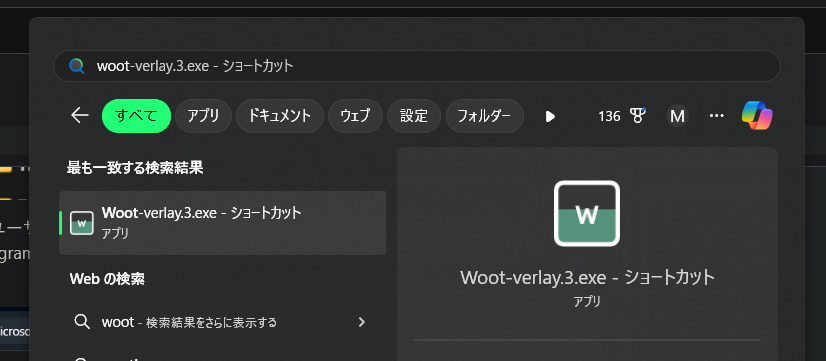Click the アプリ label under preview title

587,301
